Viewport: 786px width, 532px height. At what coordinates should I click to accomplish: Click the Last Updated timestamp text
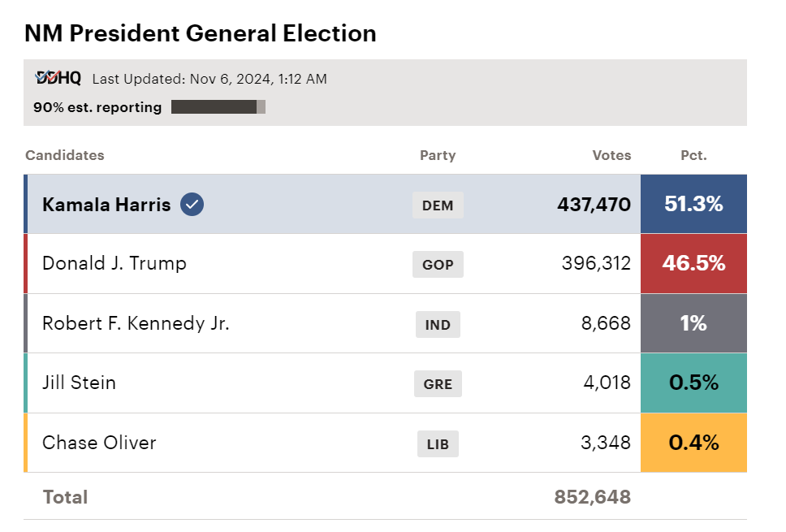point(209,79)
